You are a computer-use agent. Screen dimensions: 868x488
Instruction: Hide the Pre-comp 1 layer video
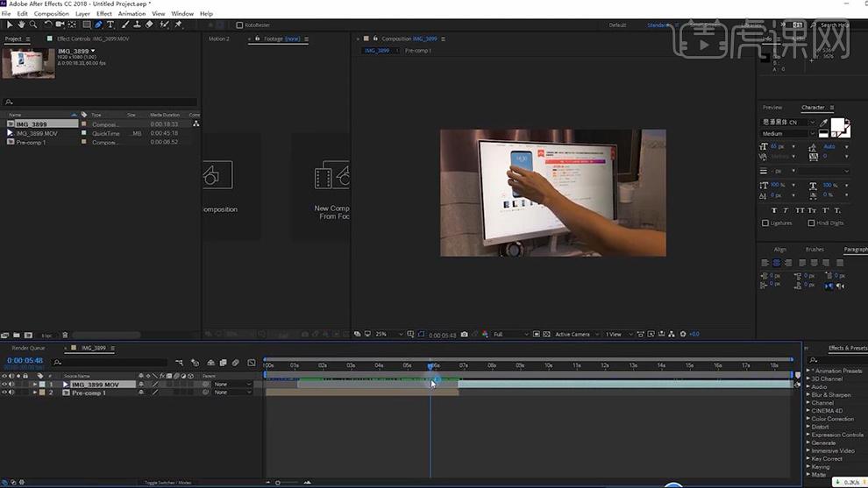4,393
